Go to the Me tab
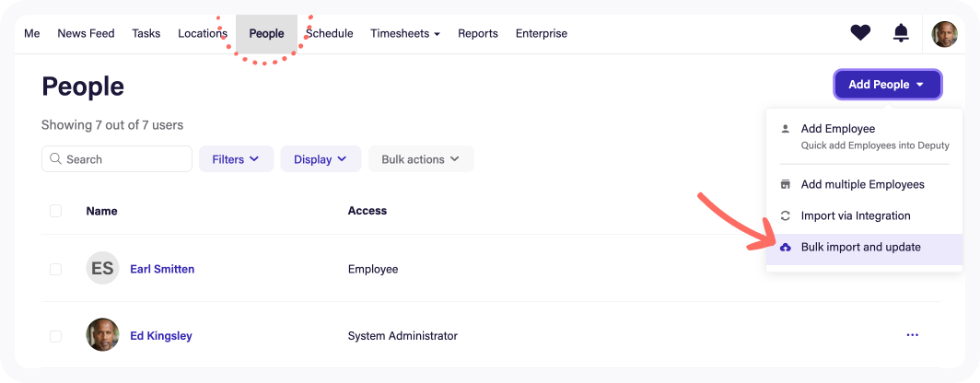Viewport: 980px width, 383px height. click(32, 34)
